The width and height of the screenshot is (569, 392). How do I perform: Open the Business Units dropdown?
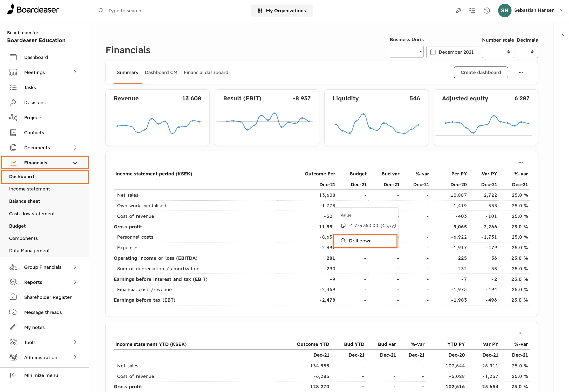(x=407, y=52)
